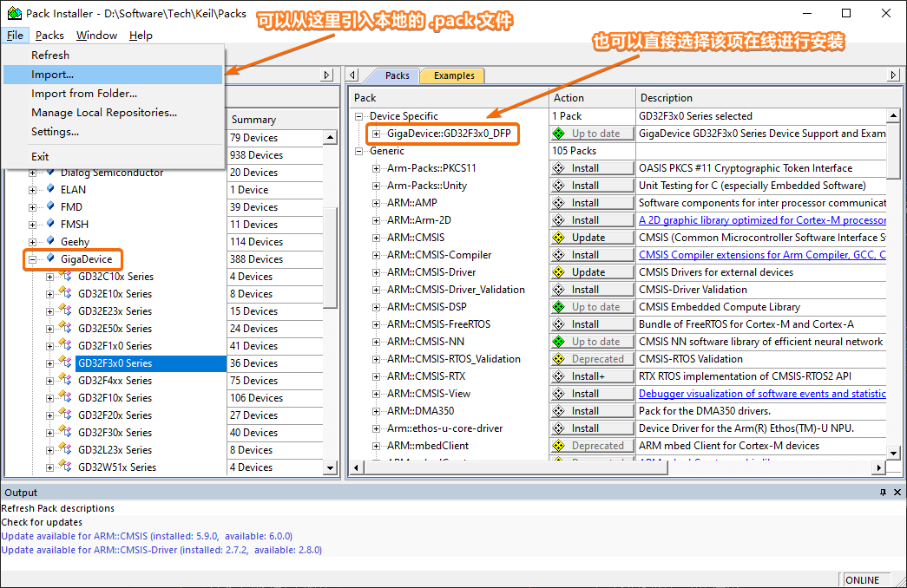Click the device icon beside GD32L23x Series

(66, 449)
